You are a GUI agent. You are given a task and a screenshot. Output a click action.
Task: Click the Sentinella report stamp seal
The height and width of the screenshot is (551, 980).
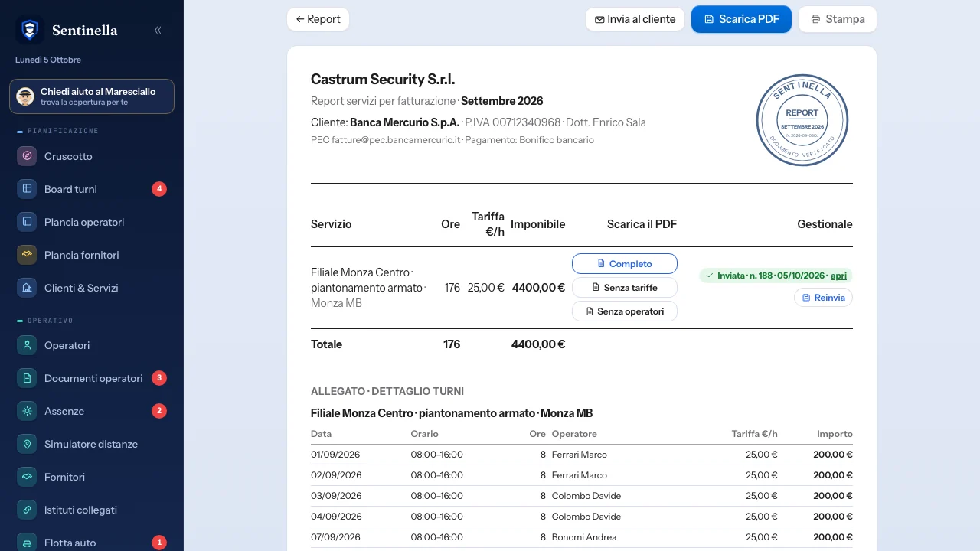[802, 119]
